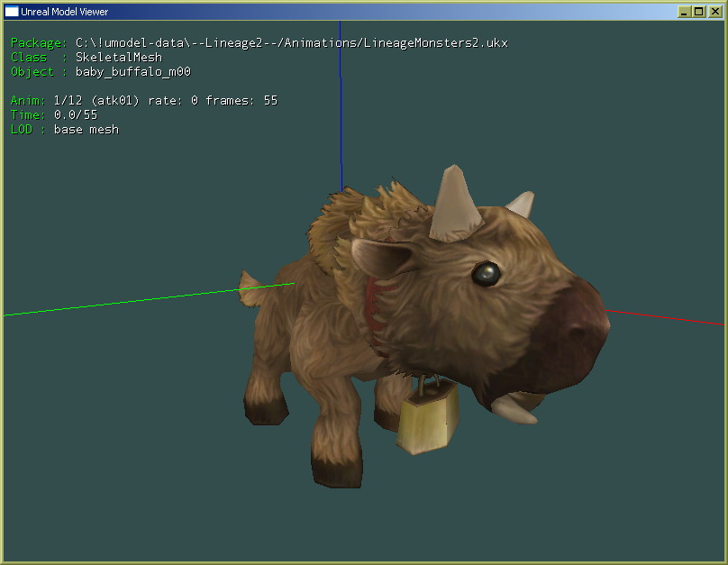The image size is (728, 565).
Task: Click the Unreal Model Viewer window icon
Action: [11, 12]
